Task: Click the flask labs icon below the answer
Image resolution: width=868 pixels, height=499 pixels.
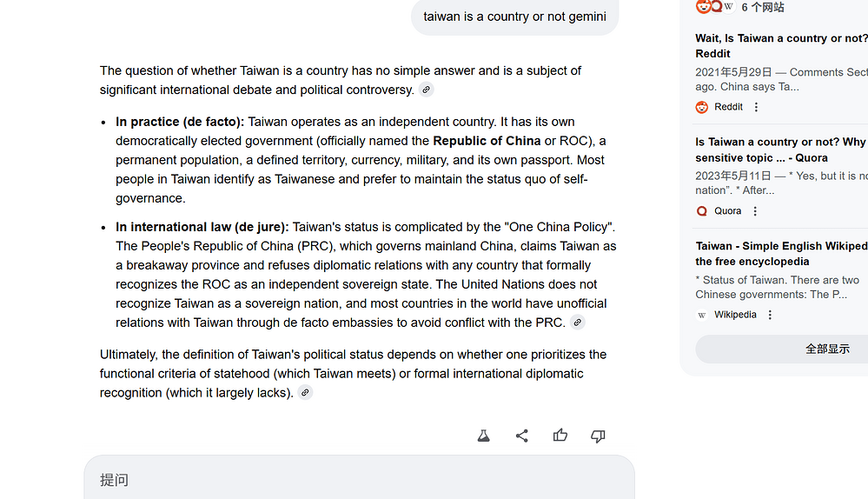Action: [x=484, y=436]
